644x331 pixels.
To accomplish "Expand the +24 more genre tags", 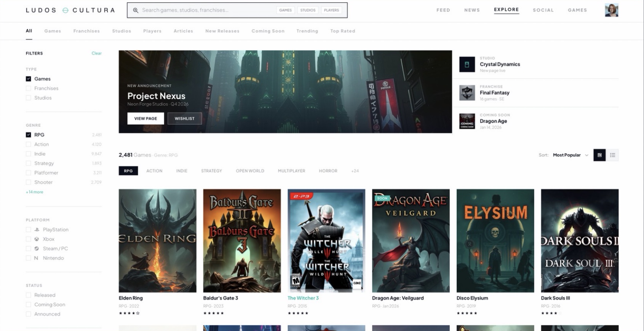I will point(355,171).
